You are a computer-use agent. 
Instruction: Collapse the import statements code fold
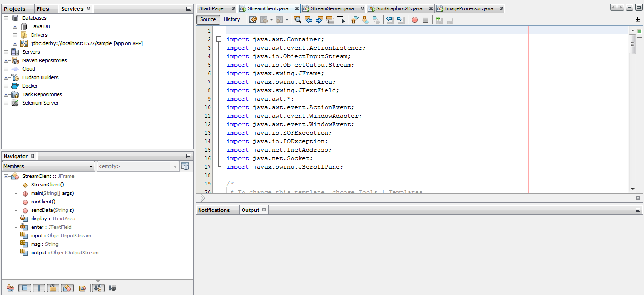(x=218, y=40)
